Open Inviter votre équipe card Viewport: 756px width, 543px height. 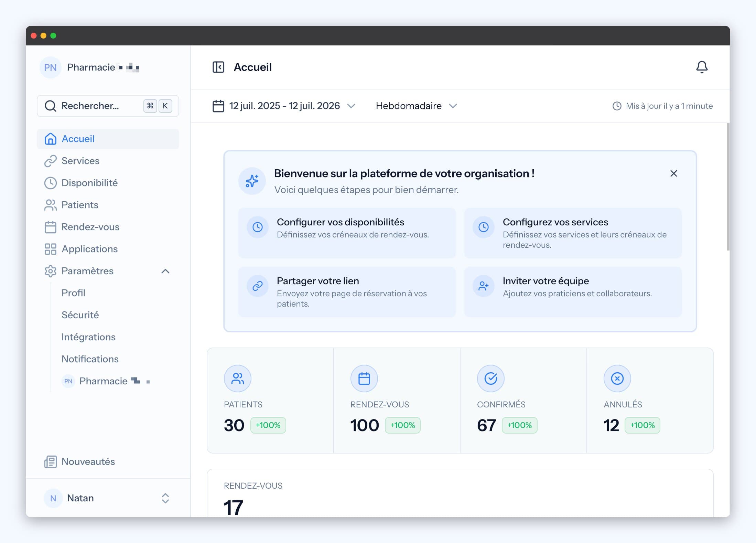[x=573, y=292]
